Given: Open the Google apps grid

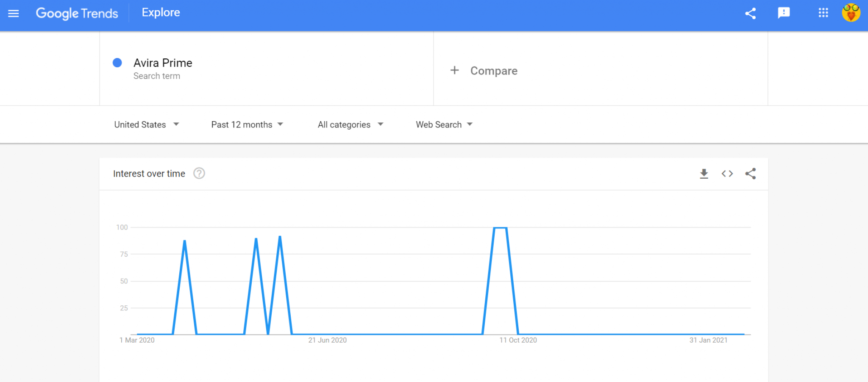Looking at the screenshot, I should point(823,13).
